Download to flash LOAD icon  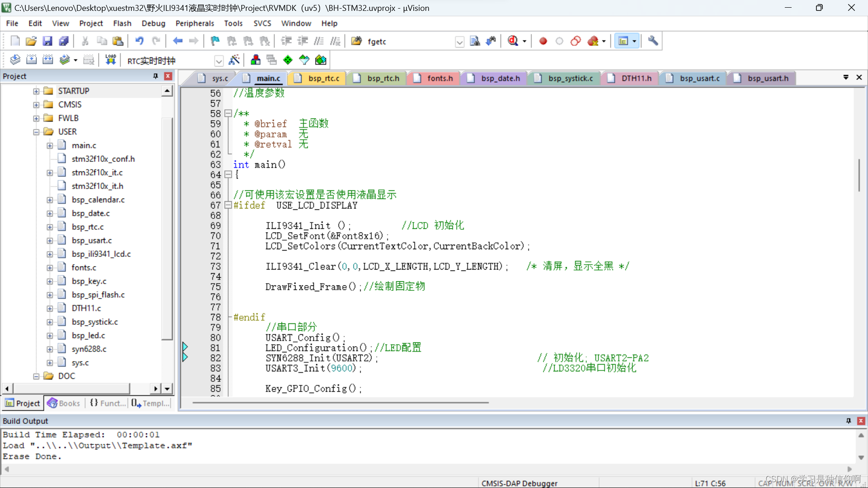pos(110,60)
